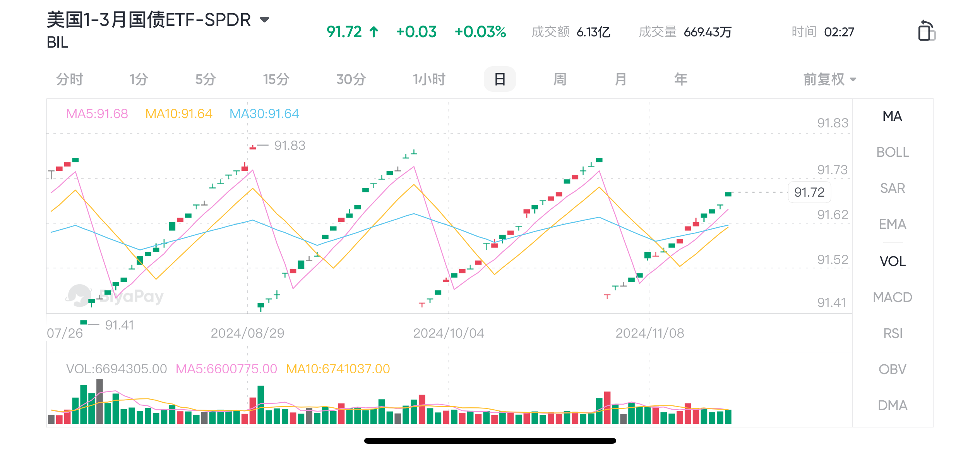Tap the stock title 美国1-3月国债ETF-SPDR

click(149, 20)
